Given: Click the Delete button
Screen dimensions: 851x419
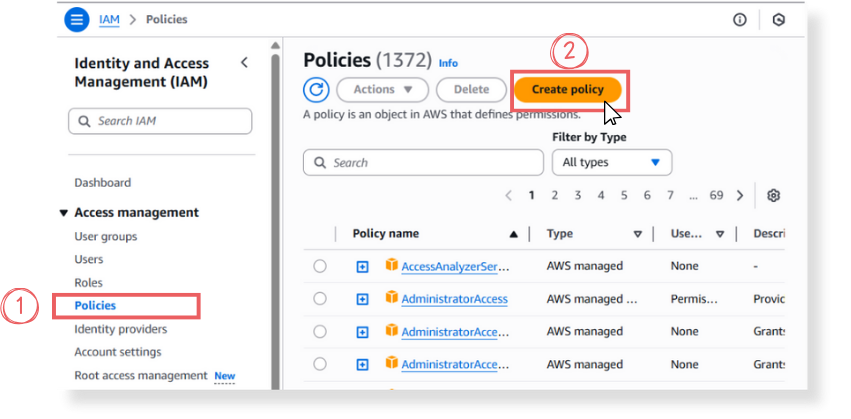Looking at the screenshot, I should [471, 90].
